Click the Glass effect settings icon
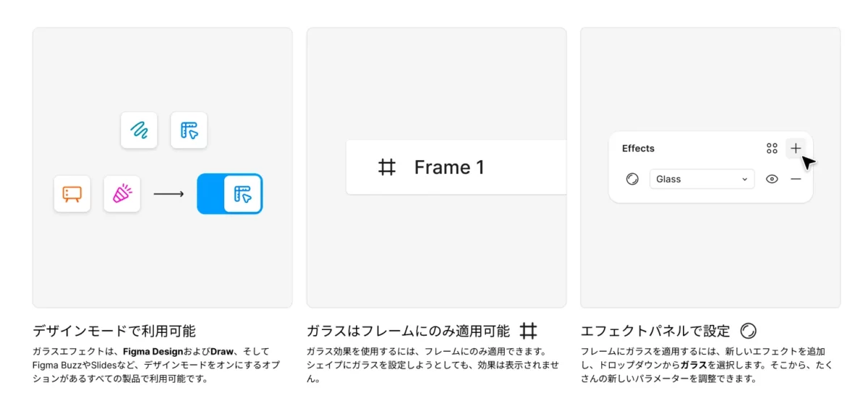The height and width of the screenshot is (409, 868). tap(632, 179)
